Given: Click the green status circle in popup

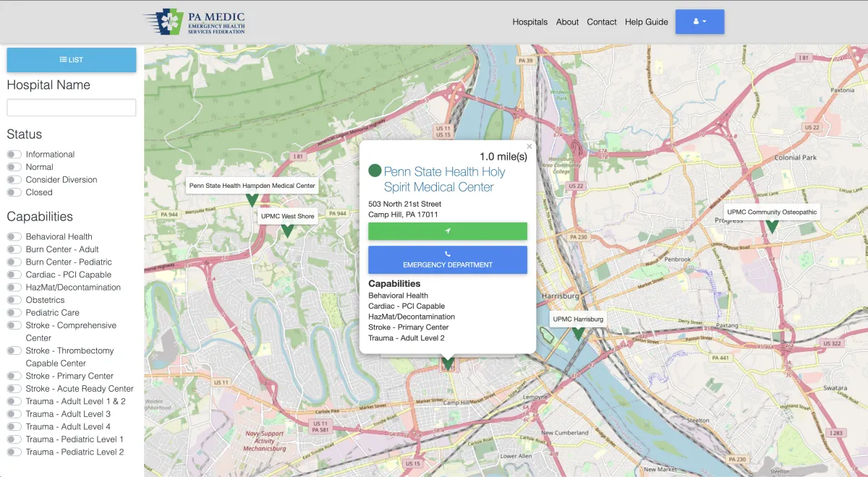Looking at the screenshot, I should coord(375,171).
